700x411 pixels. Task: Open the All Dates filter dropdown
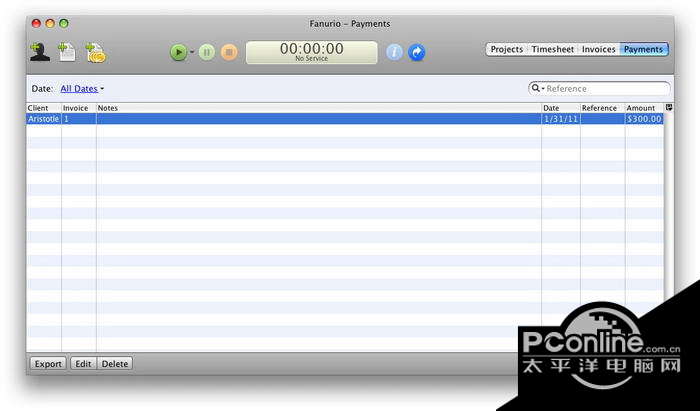[x=82, y=89]
